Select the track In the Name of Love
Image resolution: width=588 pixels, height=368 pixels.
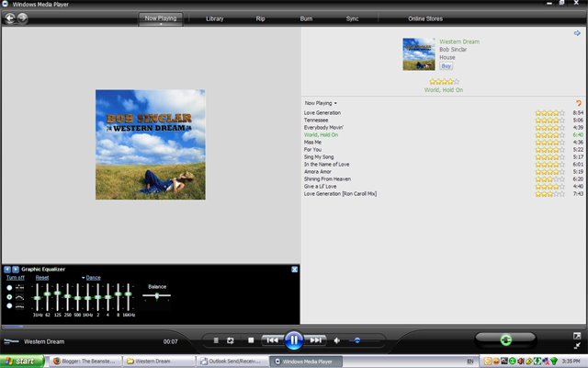click(x=326, y=165)
